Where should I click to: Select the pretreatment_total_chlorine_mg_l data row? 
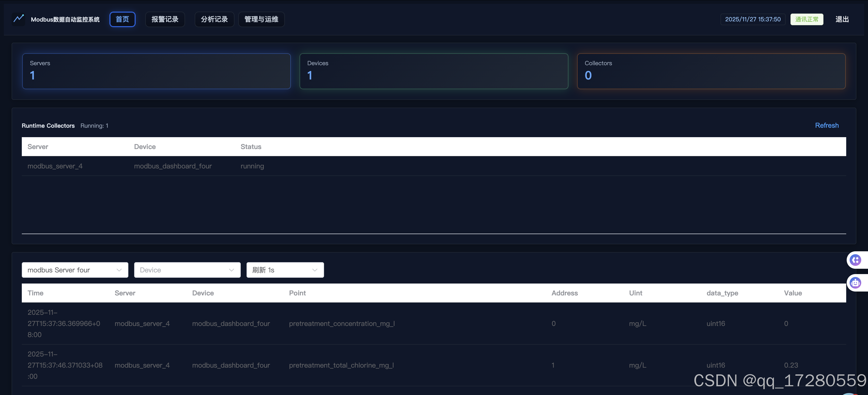(341, 365)
